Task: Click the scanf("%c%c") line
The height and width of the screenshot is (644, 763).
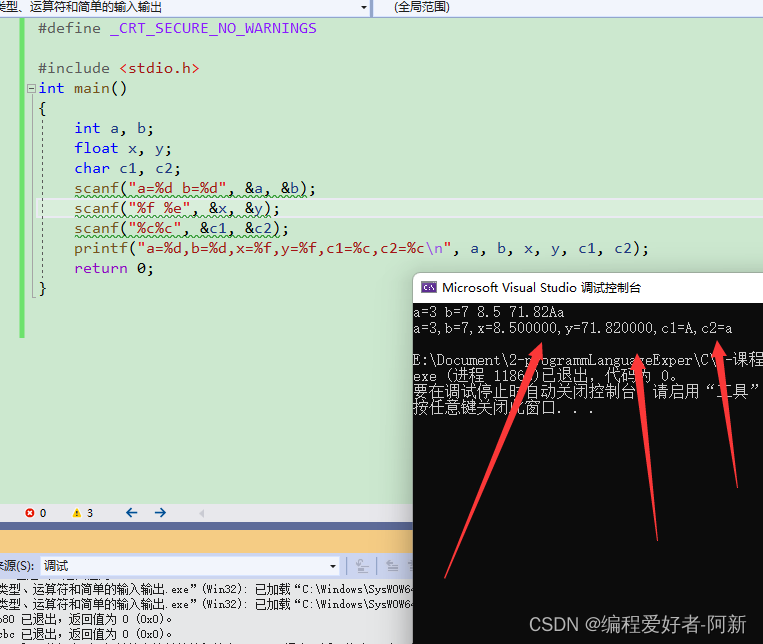Action: pyautogui.click(x=182, y=228)
